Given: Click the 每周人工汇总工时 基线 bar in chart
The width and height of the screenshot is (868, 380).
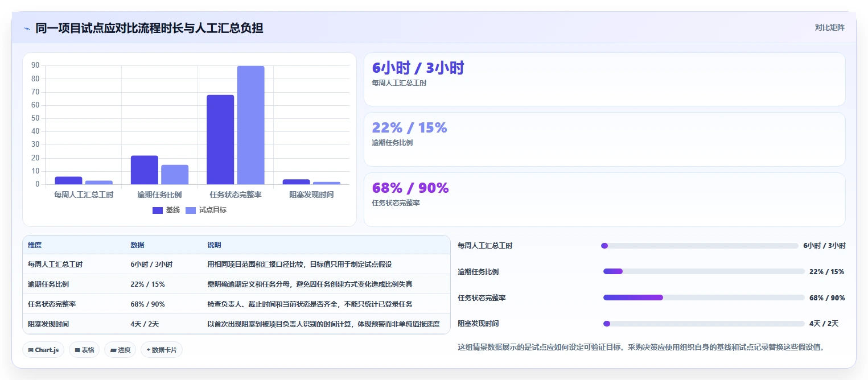Looking at the screenshot, I should [x=68, y=180].
